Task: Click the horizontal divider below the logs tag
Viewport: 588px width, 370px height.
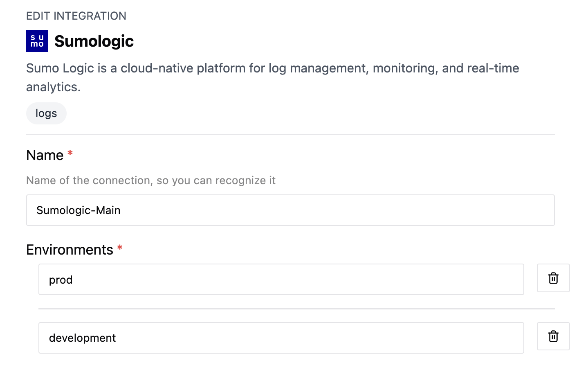Action: pos(290,134)
